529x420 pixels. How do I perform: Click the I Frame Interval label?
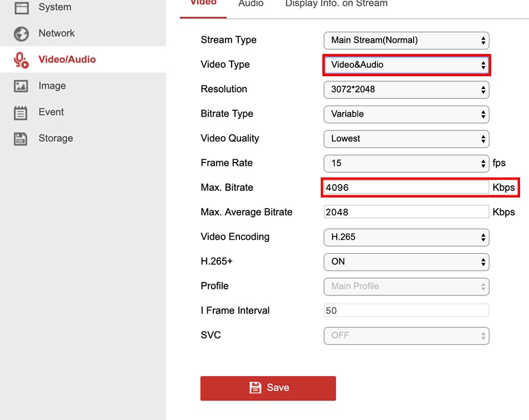pyautogui.click(x=235, y=310)
